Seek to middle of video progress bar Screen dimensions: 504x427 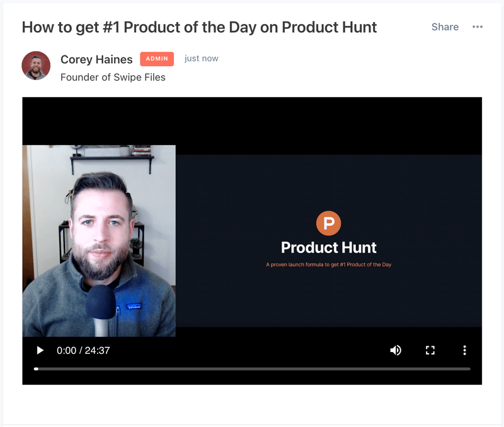pyautogui.click(x=252, y=369)
